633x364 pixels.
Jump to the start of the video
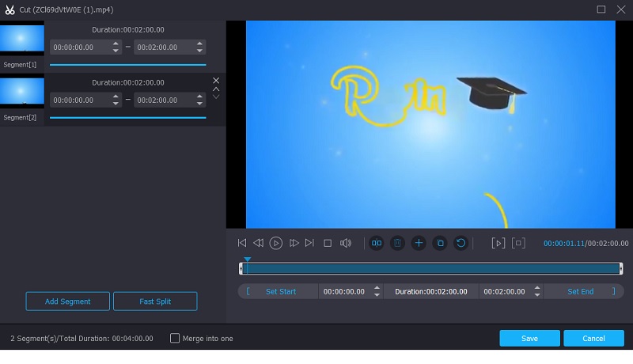pyautogui.click(x=242, y=243)
